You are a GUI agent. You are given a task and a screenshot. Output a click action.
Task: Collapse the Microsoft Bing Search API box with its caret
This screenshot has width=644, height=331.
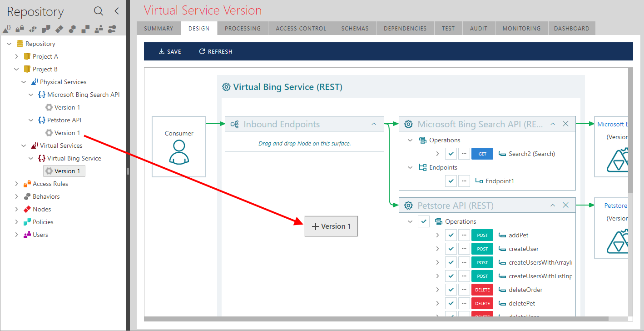coord(553,124)
